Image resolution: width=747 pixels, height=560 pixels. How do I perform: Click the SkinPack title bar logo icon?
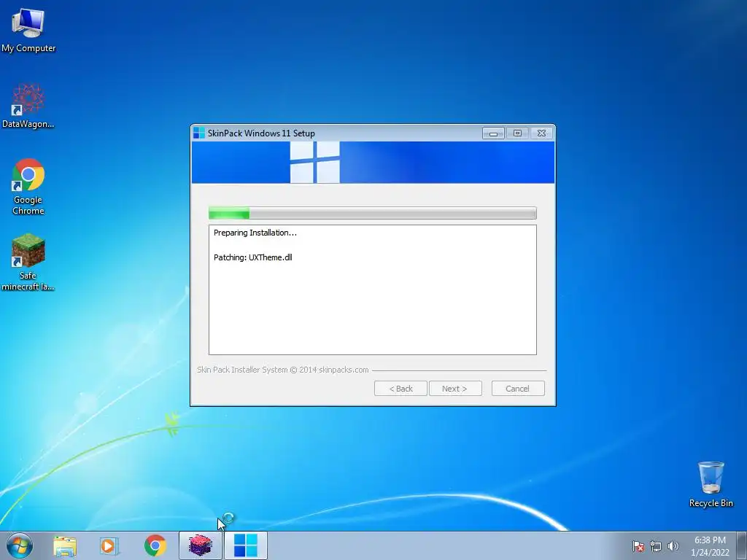click(x=198, y=133)
